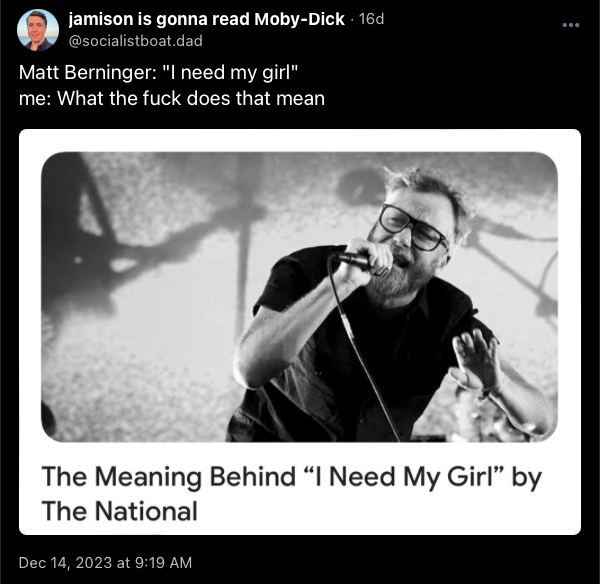Click the Dec 14, 2023 at 9:19 AM date
Image resolution: width=600 pixels, height=584 pixels.
pyautogui.click(x=105, y=563)
